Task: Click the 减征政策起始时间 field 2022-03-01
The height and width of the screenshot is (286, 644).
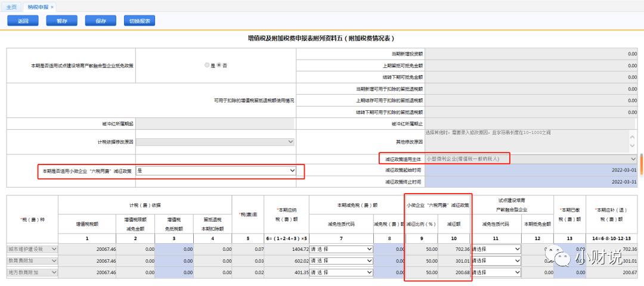Action: click(x=531, y=170)
